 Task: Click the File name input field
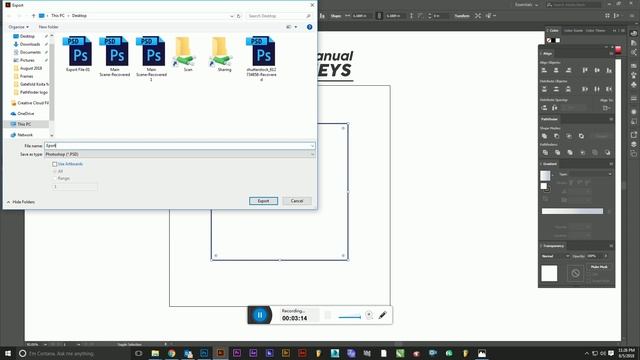177,146
